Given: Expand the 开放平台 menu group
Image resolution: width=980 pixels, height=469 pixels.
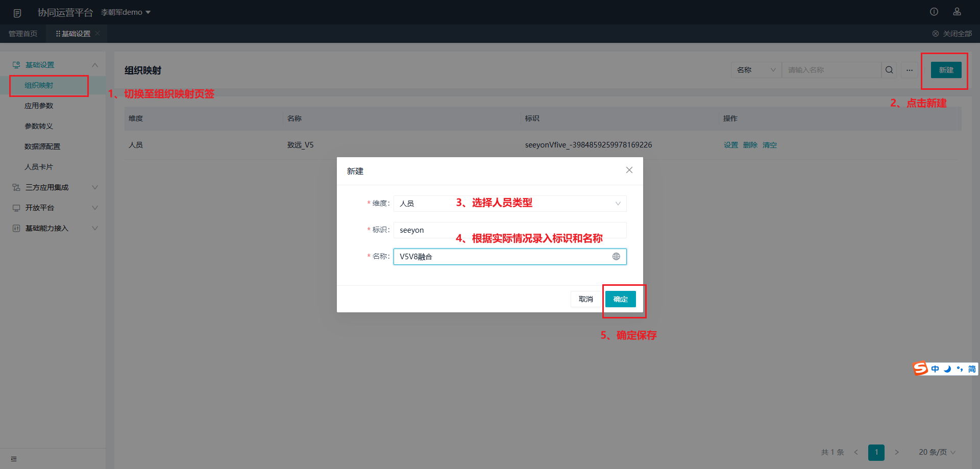Looking at the screenshot, I should pos(95,208).
